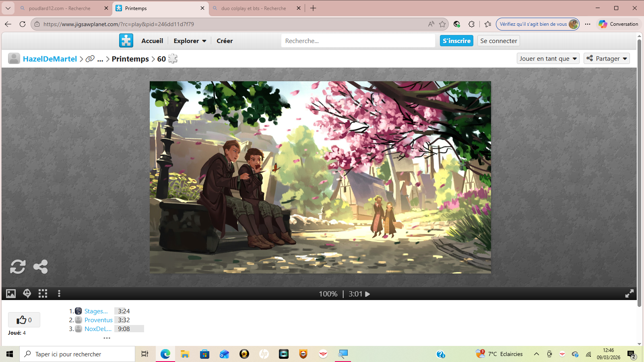Image resolution: width=644 pixels, height=362 pixels.
Task: Refresh the current page
Action: pyautogui.click(x=23, y=24)
